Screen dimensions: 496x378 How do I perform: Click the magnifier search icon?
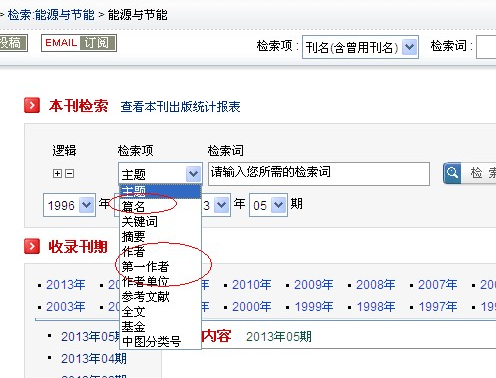click(452, 173)
